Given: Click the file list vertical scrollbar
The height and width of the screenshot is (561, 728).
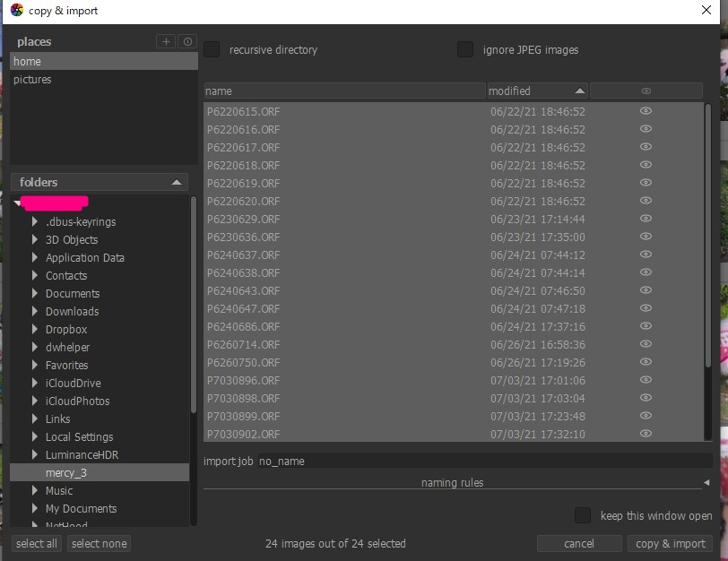Looking at the screenshot, I should [x=708, y=237].
